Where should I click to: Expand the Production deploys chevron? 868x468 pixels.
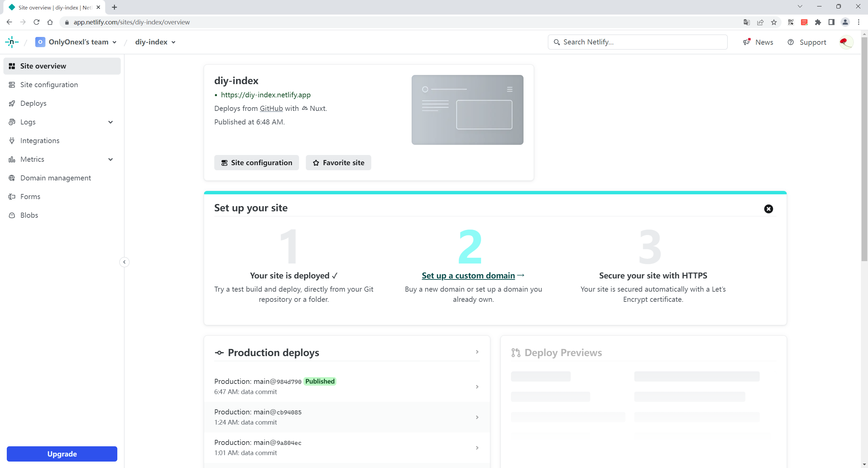(477, 352)
